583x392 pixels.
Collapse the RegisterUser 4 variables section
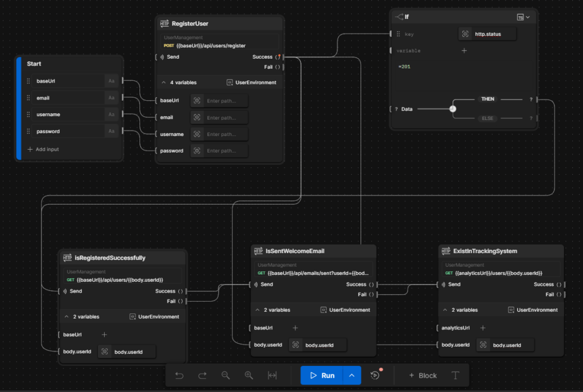pos(164,82)
